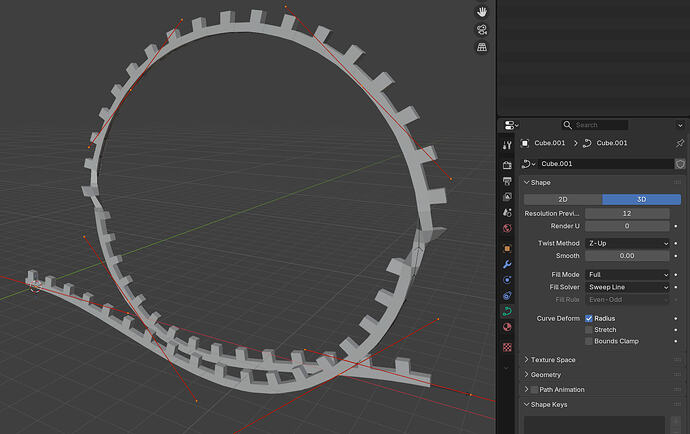Open the curve Object Data properties tab
The image size is (690, 434).
pos(507,311)
